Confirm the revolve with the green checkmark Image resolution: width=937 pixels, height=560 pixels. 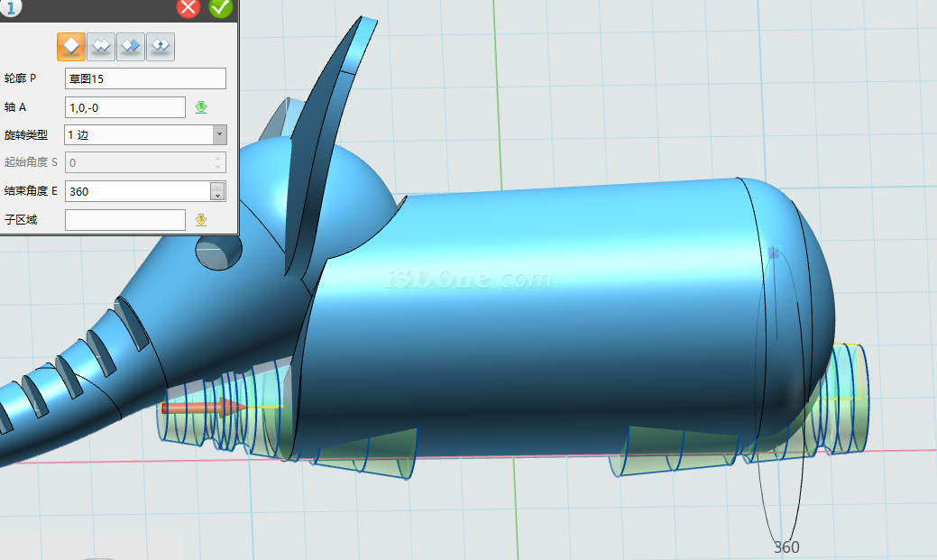point(220,8)
